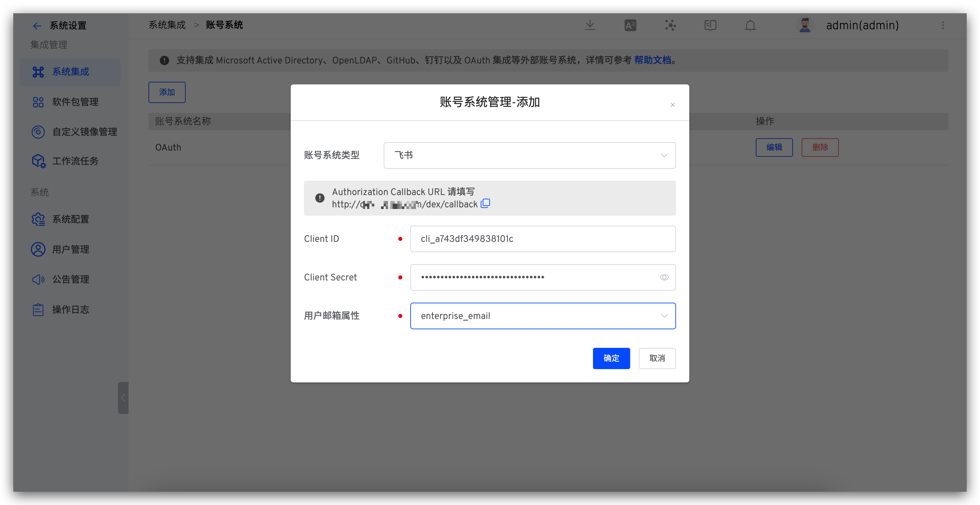The height and width of the screenshot is (505, 980).
Task: Open the 用户邮箱属性 dropdown
Action: (542, 316)
